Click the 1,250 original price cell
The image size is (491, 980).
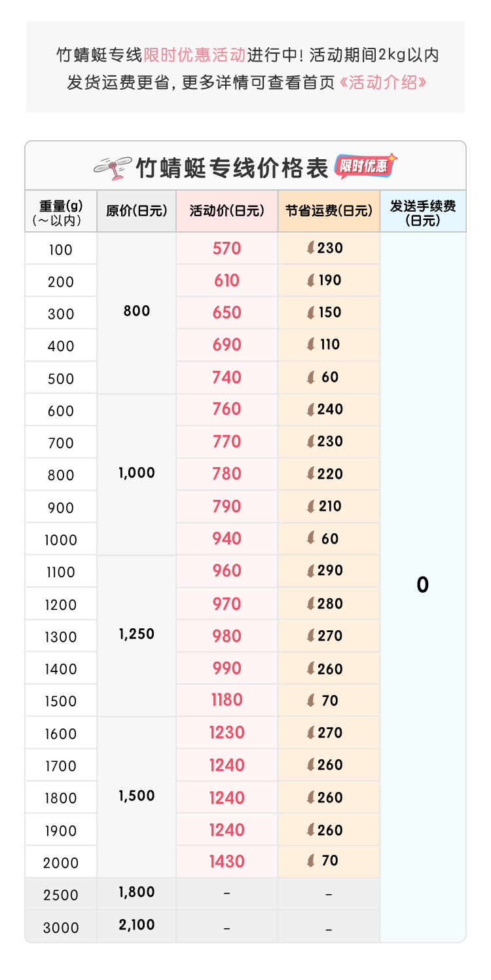137,635
